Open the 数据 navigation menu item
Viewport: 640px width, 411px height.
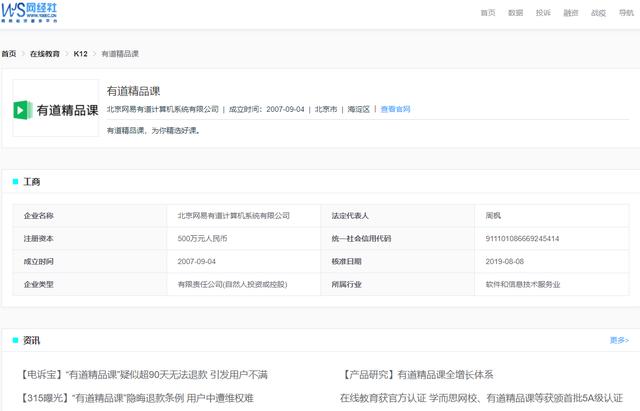click(515, 13)
